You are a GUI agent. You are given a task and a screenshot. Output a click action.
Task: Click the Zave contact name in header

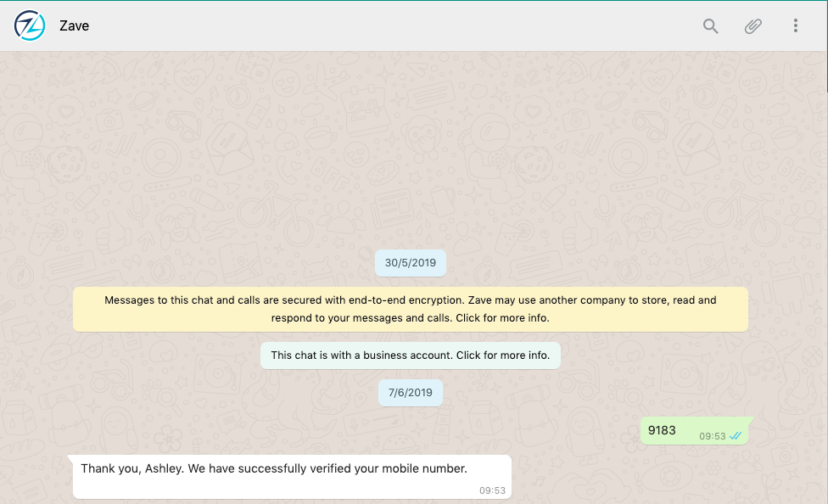(74, 26)
